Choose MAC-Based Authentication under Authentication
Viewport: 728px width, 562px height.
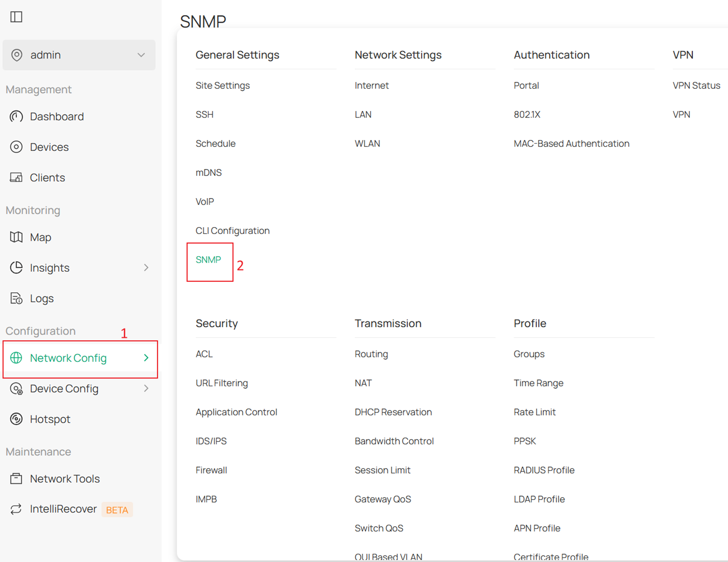tap(571, 143)
